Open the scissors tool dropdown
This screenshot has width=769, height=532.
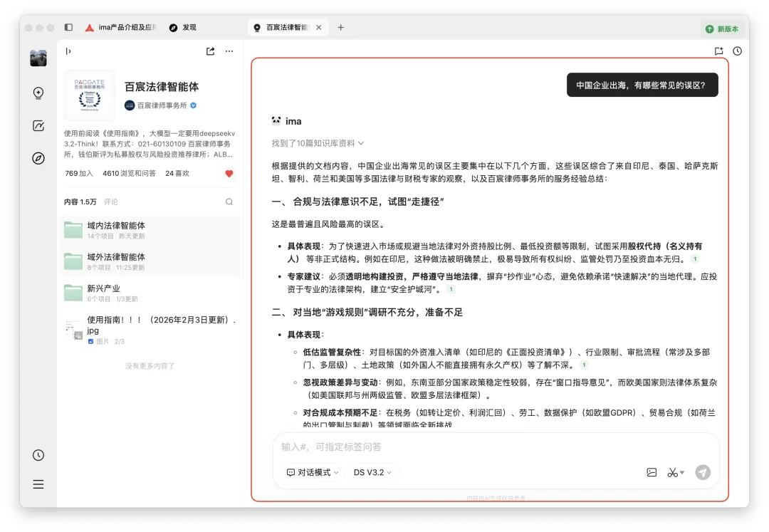point(676,473)
